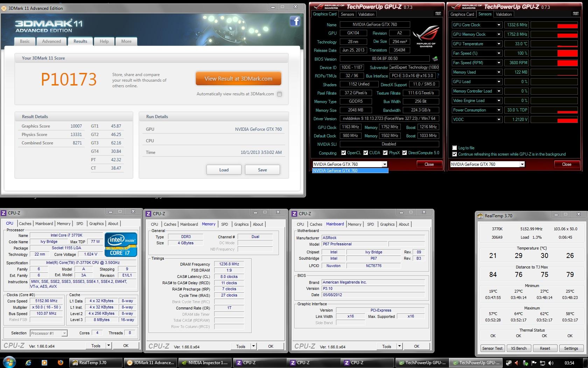Toggle the OpenCL checkbox in GPU-Z
The width and height of the screenshot is (588, 368).
pos(344,153)
